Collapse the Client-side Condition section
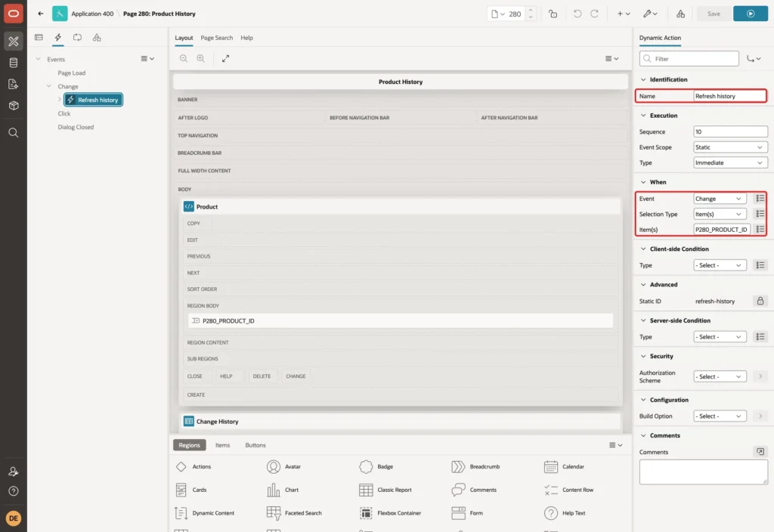The image size is (774, 532). click(x=643, y=249)
